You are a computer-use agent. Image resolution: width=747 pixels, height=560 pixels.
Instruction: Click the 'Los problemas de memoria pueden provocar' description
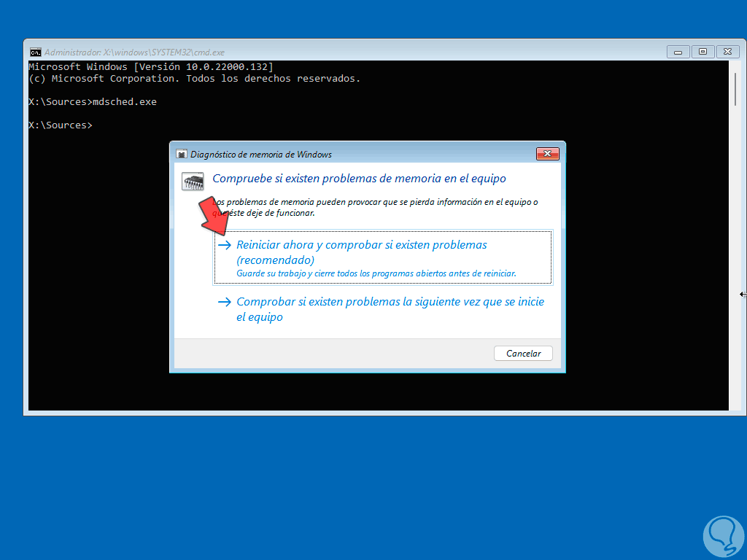coord(375,208)
